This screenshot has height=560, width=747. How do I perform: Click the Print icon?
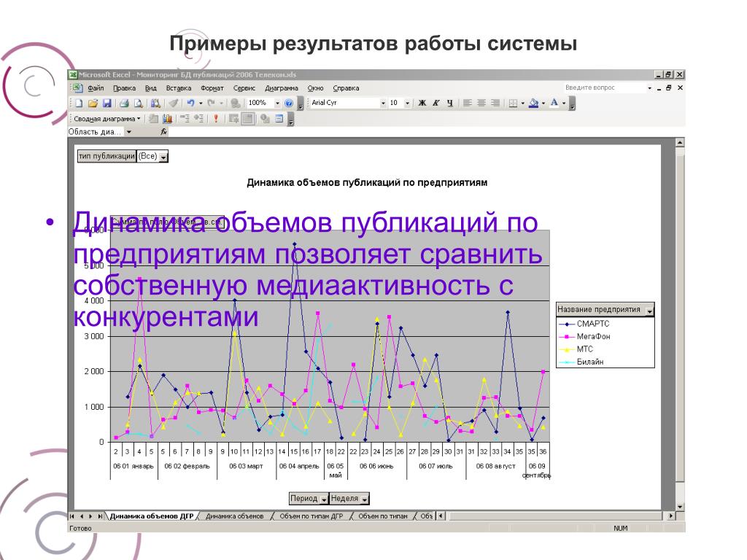[x=124, y=103]
